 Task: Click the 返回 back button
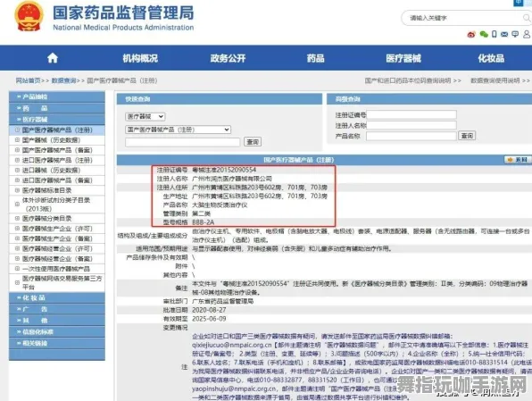point(518,160)
